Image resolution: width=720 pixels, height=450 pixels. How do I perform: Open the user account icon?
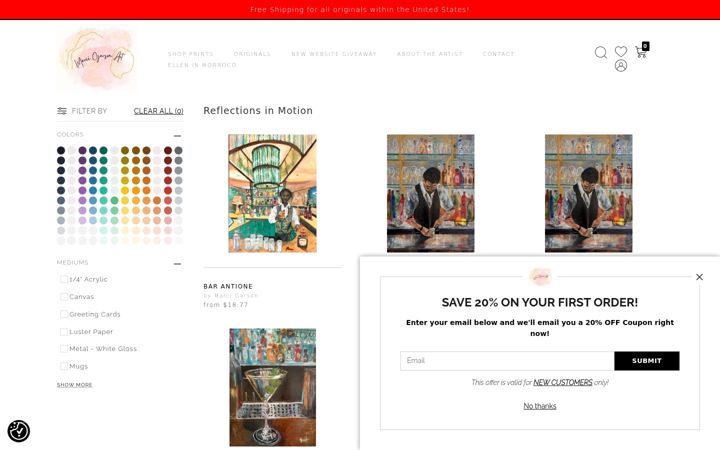tap(621, 66)
